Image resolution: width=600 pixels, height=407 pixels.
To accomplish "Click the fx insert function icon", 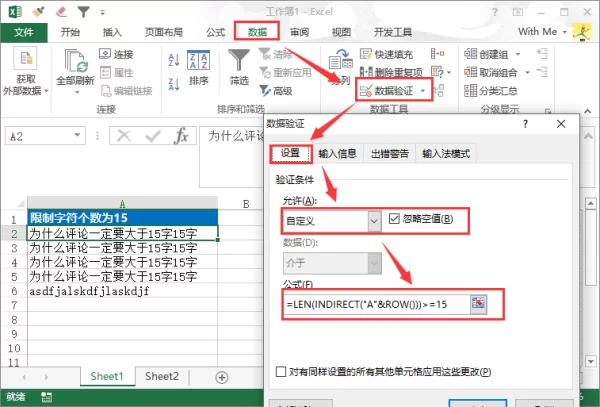I will 181,136.
